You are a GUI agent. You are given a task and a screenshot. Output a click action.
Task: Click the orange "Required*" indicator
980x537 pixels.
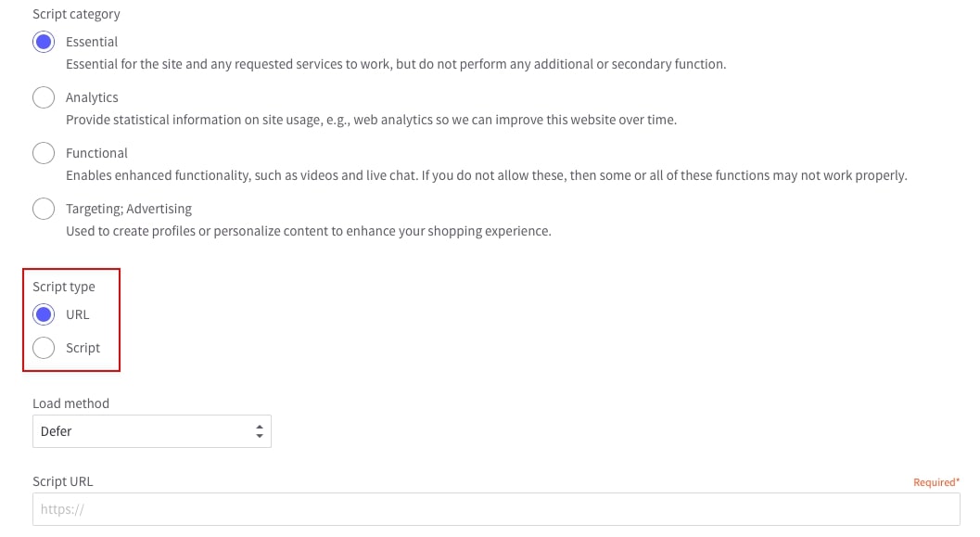936,482
